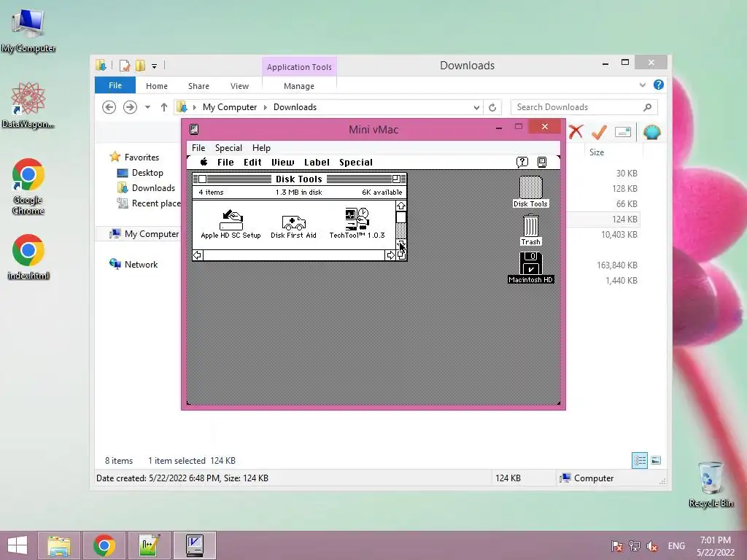747x560 pixels.
Task: Click right scroll arrow in Disk Tools
Action: [x=390, y=255]
